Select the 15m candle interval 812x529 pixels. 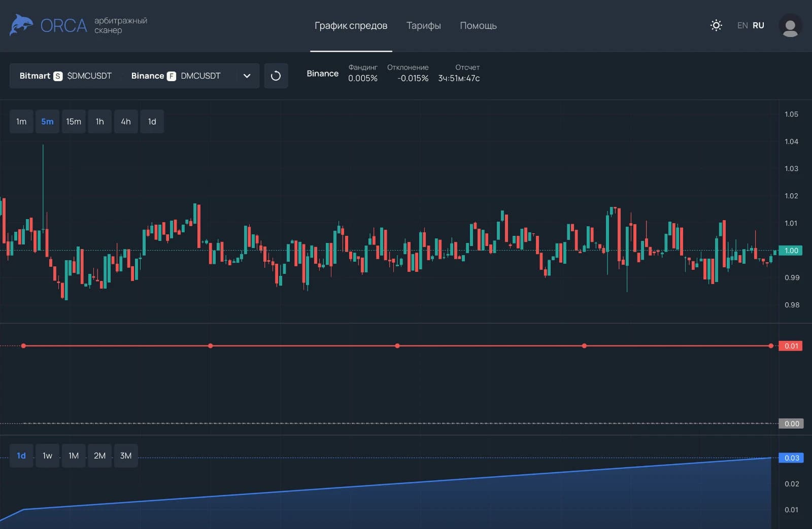pos(74,122)
